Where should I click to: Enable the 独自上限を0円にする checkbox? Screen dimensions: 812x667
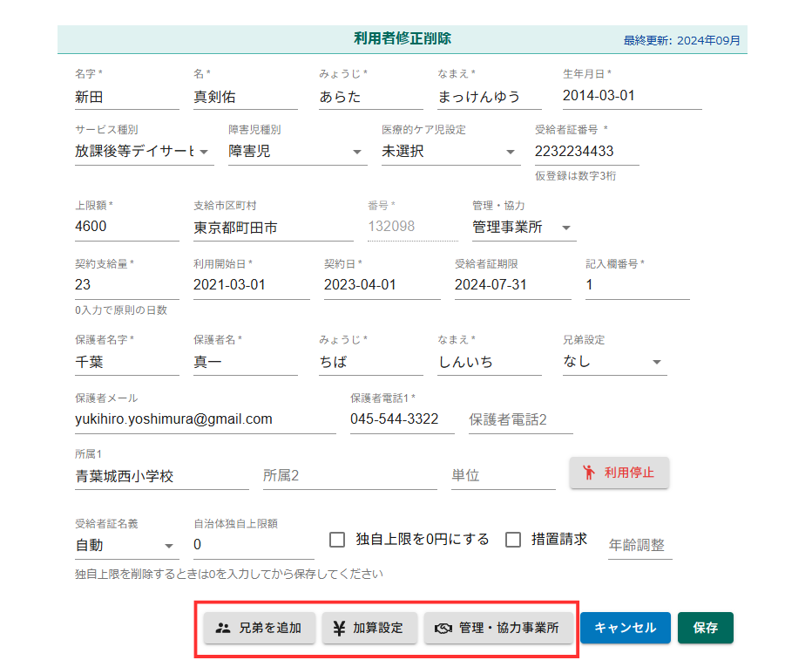point(337,540)
